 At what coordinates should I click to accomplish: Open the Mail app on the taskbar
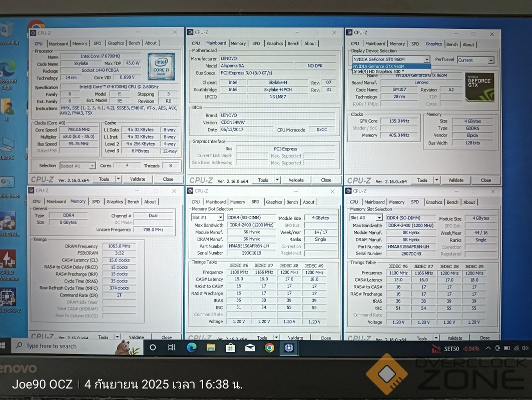250,347
